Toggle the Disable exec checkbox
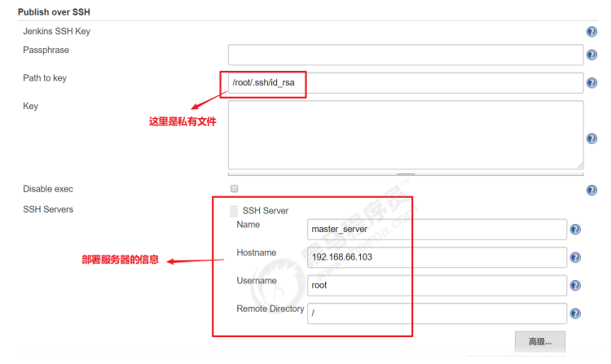 [234, 189]
